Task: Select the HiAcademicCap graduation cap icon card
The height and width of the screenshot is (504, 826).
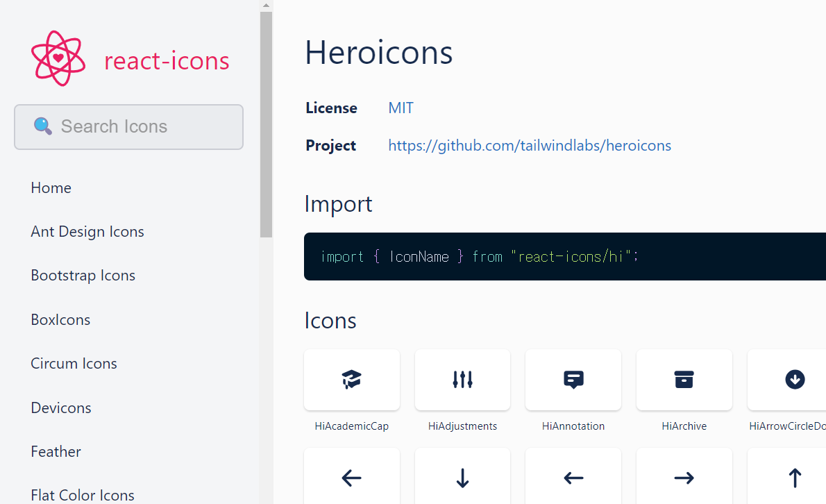Action: coord(352,380)
